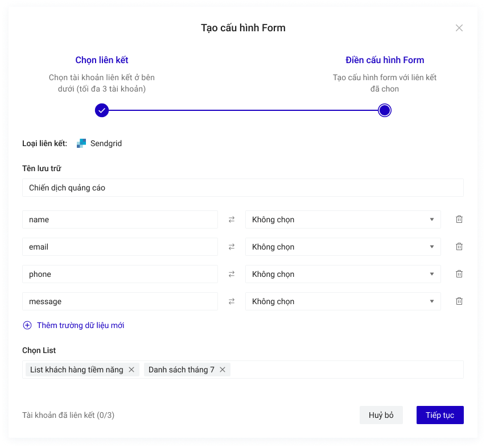This screenshot has height=448, width=486.
Task: Remove 'Danh sách tháng 7' tag
Action: [x=223, y=370]
